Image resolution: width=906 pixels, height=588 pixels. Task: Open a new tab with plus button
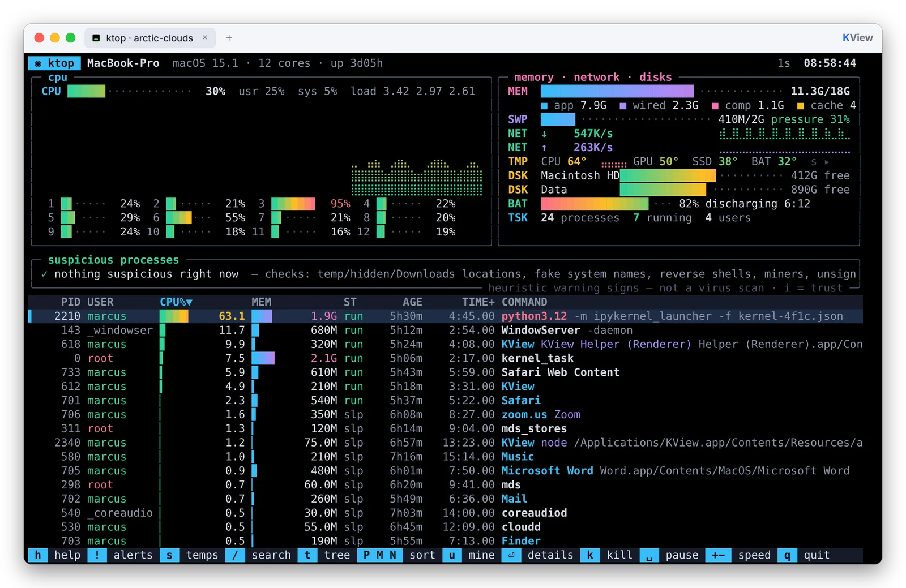[229, 38]
